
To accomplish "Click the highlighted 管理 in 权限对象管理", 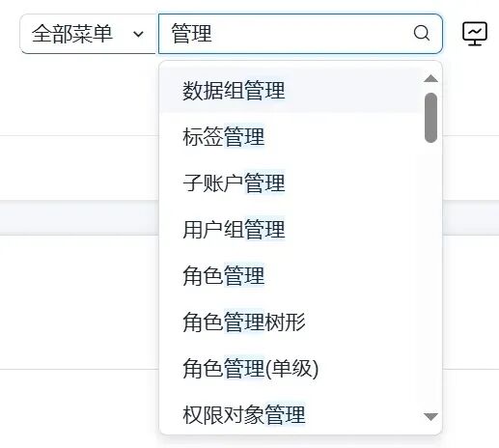I will pos(285,414).
